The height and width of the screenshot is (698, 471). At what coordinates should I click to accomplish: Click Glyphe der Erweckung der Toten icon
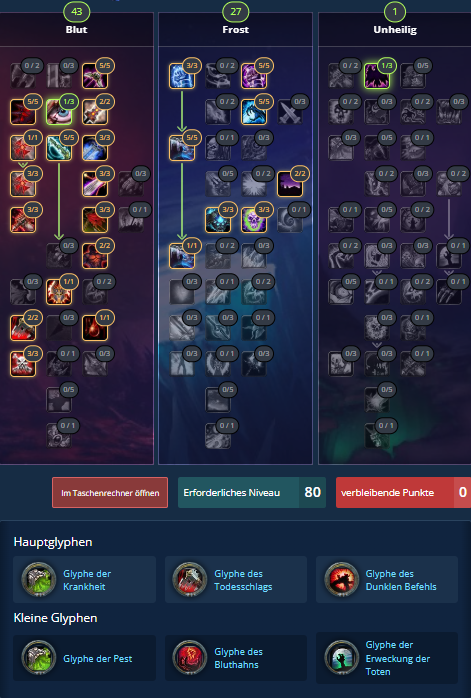tap(341, 658)
